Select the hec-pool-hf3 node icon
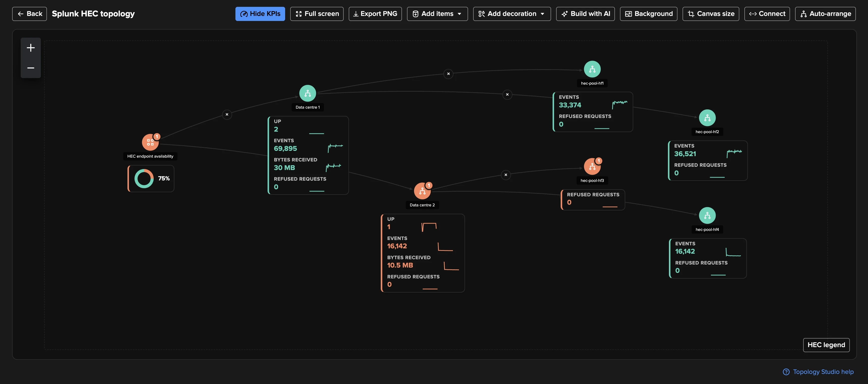Viewport: 868px width, 384px height. pos(592,167)
